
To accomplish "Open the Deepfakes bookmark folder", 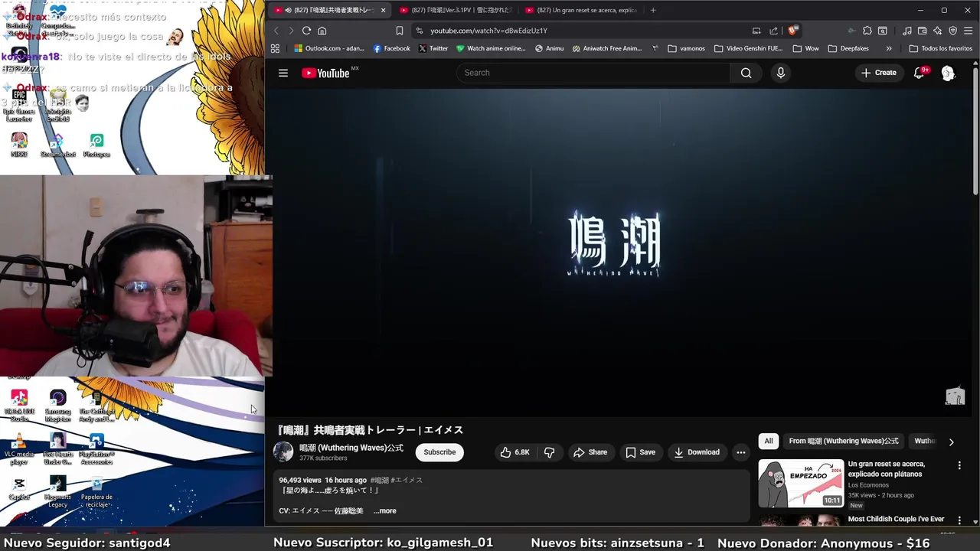I will (848, 48).
